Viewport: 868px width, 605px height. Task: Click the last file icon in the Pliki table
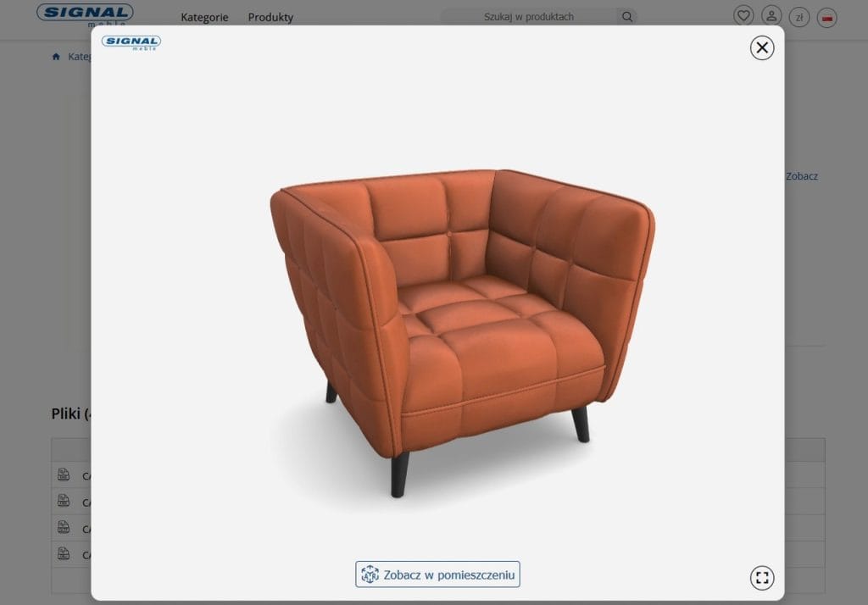[x=64, y=555]
